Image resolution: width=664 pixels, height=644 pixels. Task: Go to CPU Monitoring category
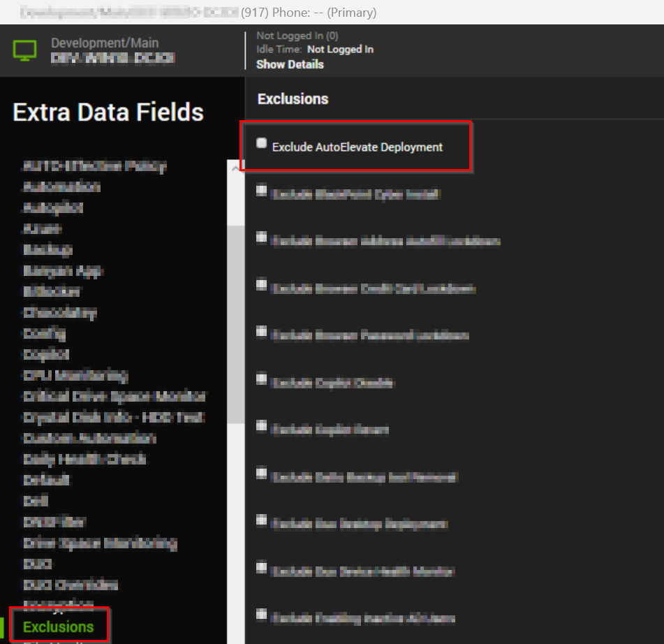75,375
